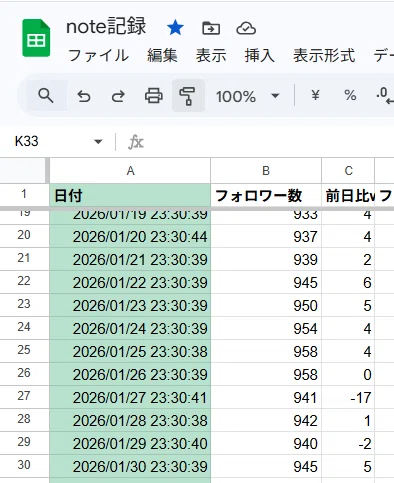Move document using the folder icon
This screenshot has height=483, width=394.
[211, 28]
